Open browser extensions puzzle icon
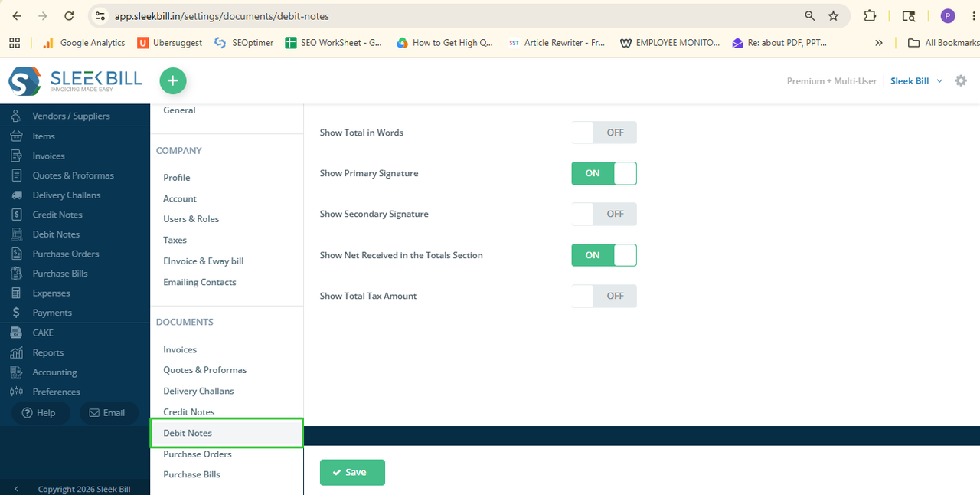 pyautogui.click(x=870, y=15)
